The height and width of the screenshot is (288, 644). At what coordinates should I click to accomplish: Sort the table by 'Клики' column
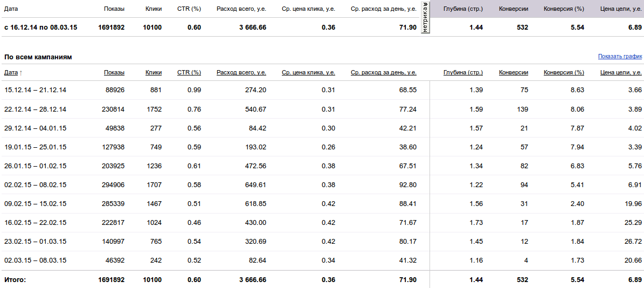tap(154, 73)
